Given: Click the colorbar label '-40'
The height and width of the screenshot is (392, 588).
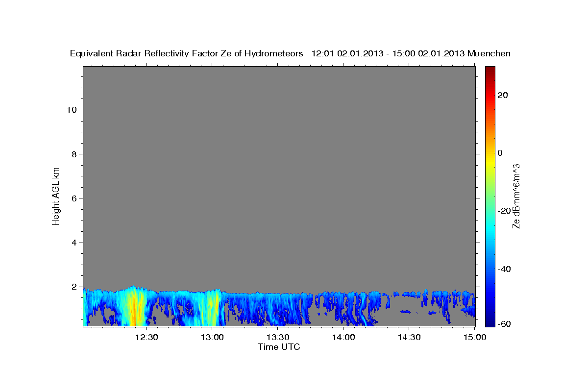Looking at the screenshot, I should [504, 269].
